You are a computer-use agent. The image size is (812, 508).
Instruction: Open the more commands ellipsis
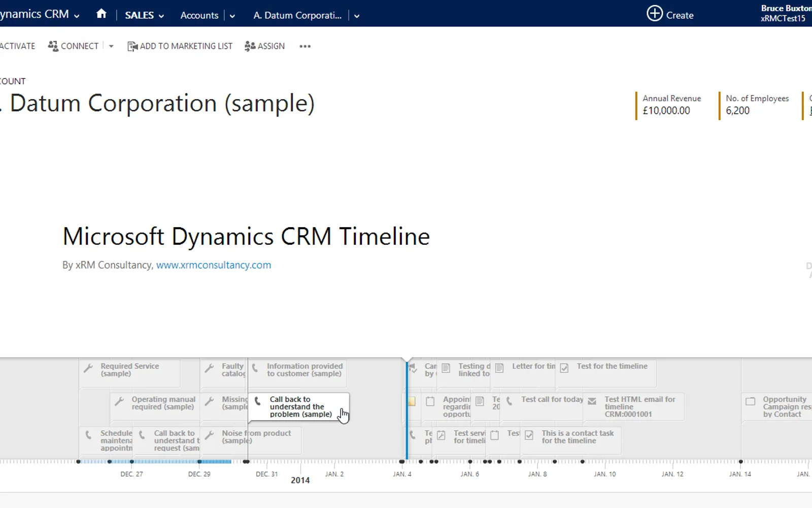[x=305, y=46]
